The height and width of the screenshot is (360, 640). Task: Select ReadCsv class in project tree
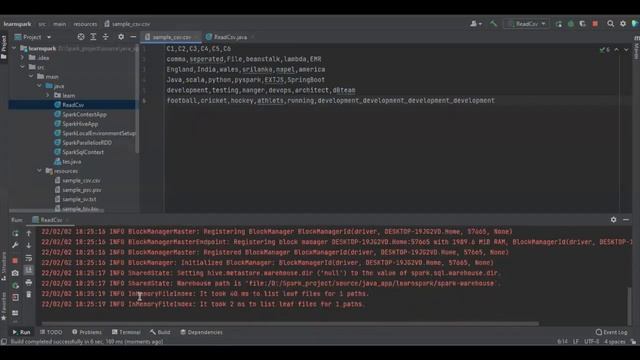[x=73, y=105]
